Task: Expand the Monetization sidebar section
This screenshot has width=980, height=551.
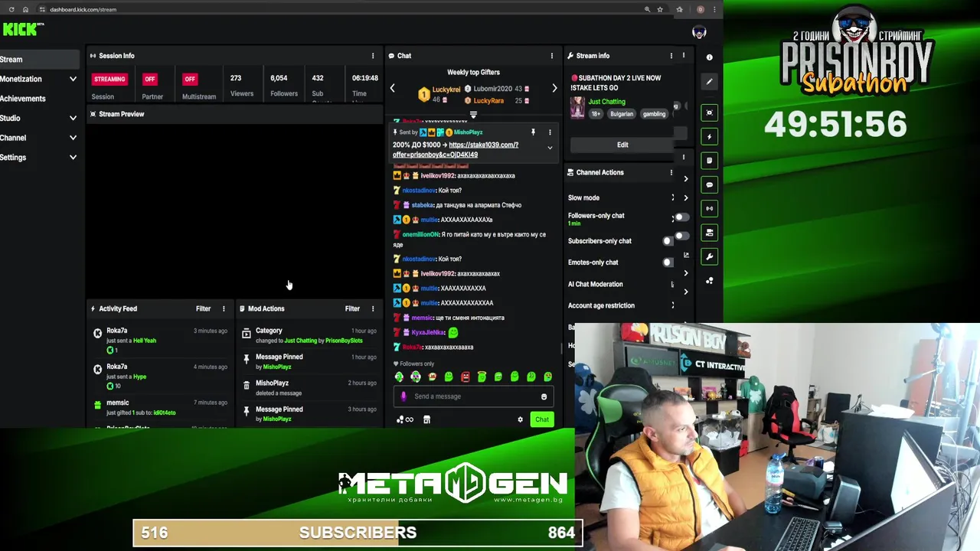Action: tap(73, 79)
